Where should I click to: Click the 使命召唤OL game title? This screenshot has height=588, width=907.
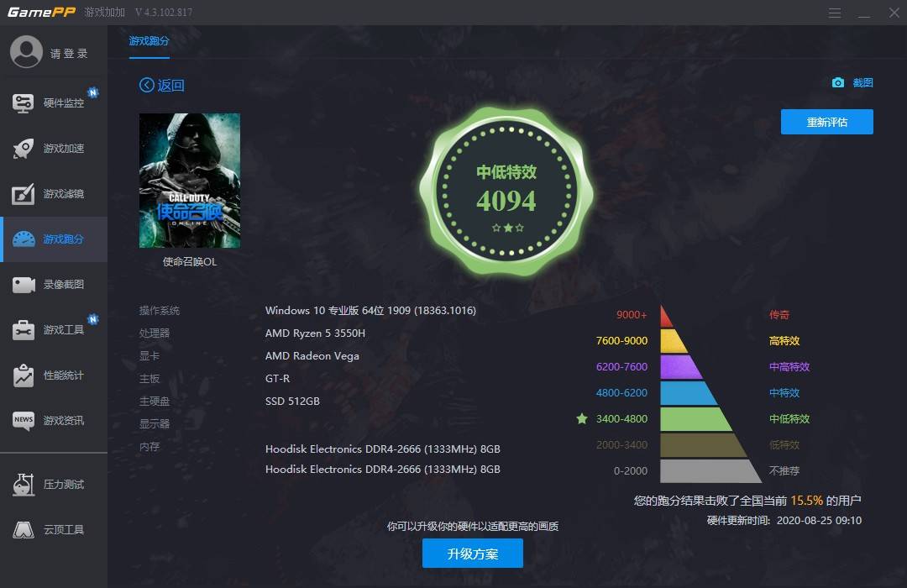(190, 261)
